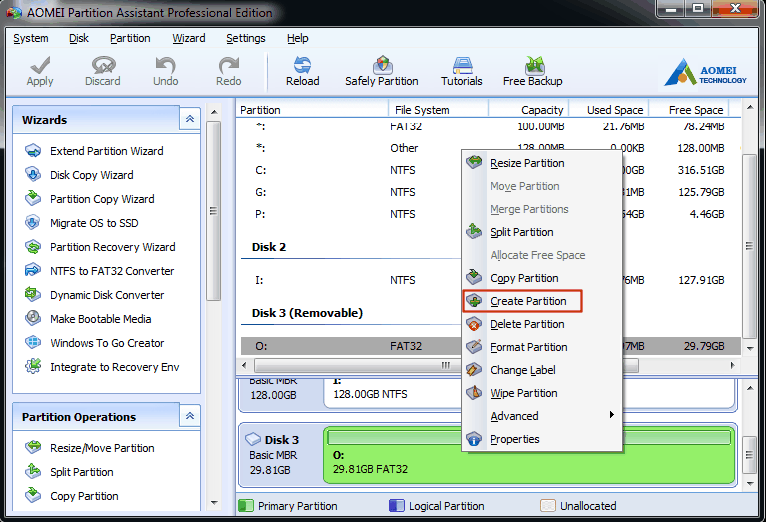Launch the Disk Copy Wizard
This screenshot has height=522, width=766.
91,175
